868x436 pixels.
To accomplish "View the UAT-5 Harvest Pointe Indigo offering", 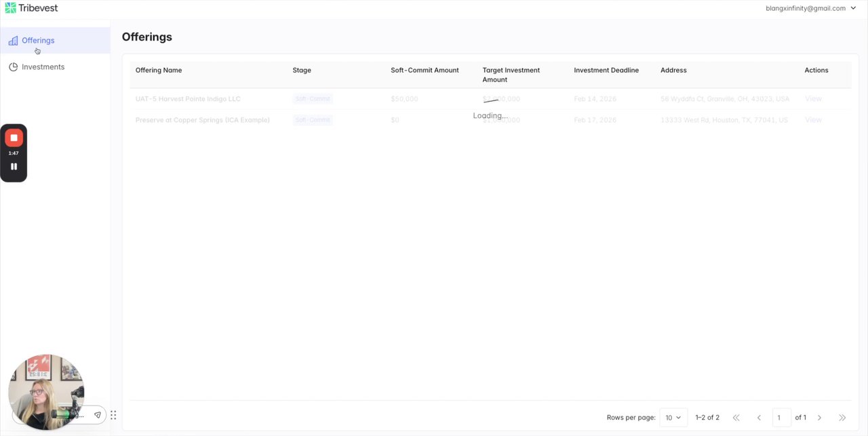I will coord(813,99).
